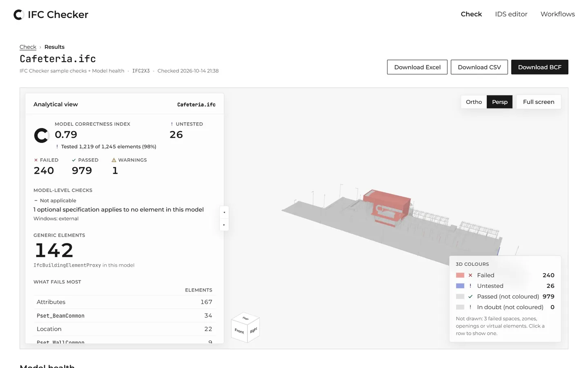This screenshot has width=588, height=368.
Task: Click the warning triangle icon beside Warnings
Action: point(114,160)
